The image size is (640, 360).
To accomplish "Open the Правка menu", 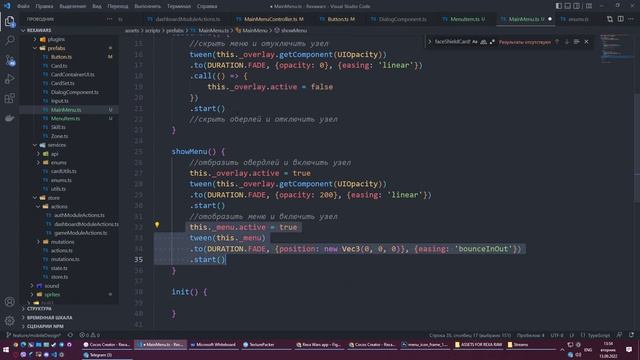I will 44,6.
